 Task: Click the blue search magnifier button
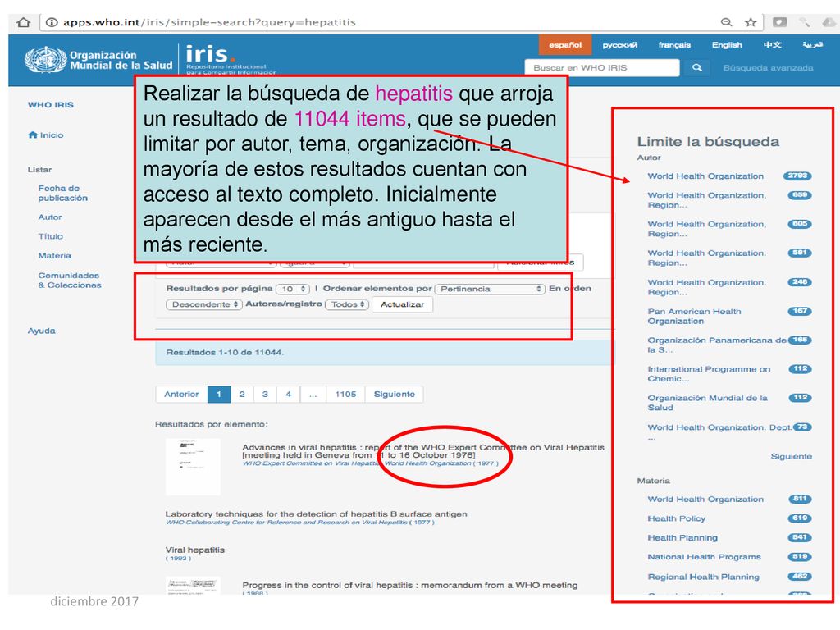coord(697,67)
